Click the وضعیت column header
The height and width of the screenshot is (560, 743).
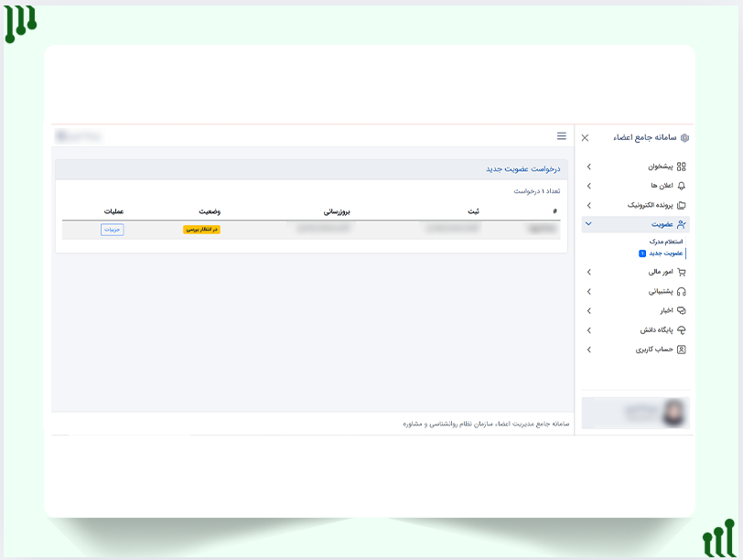pos(210,211)
